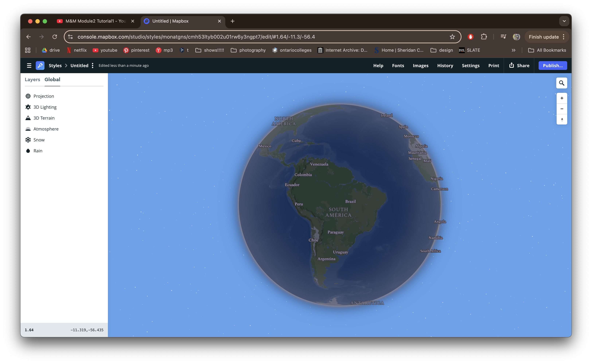The image size is (592, 364).
Task: Switch to the Layers tab
Action: [32, 80]
